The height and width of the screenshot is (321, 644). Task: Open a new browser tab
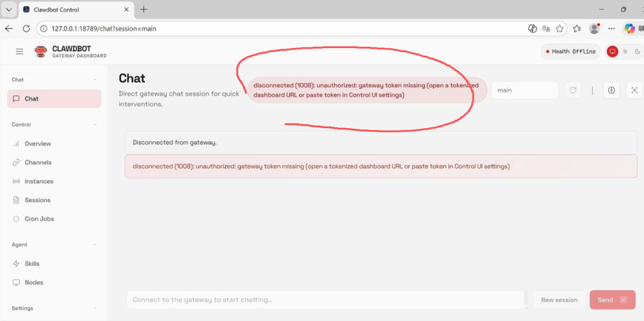click(x=143, y=10)
